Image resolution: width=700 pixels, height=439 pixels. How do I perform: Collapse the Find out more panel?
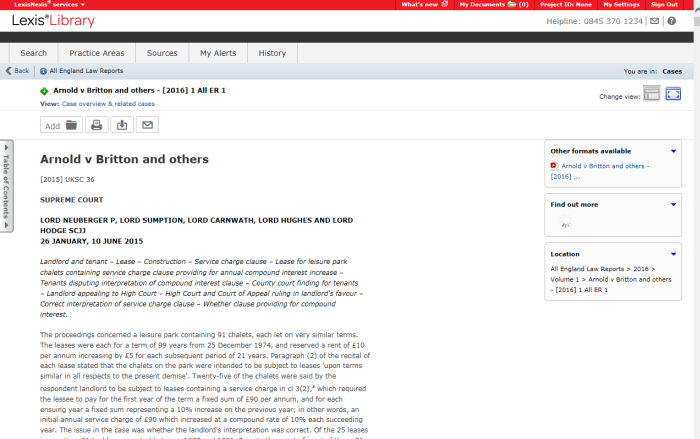pyautogui.click(x=673, y=204)
